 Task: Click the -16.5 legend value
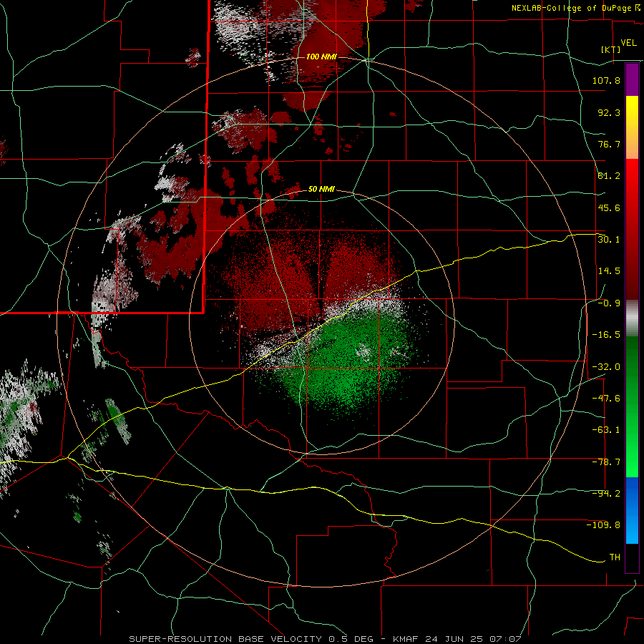click(606, 335)
